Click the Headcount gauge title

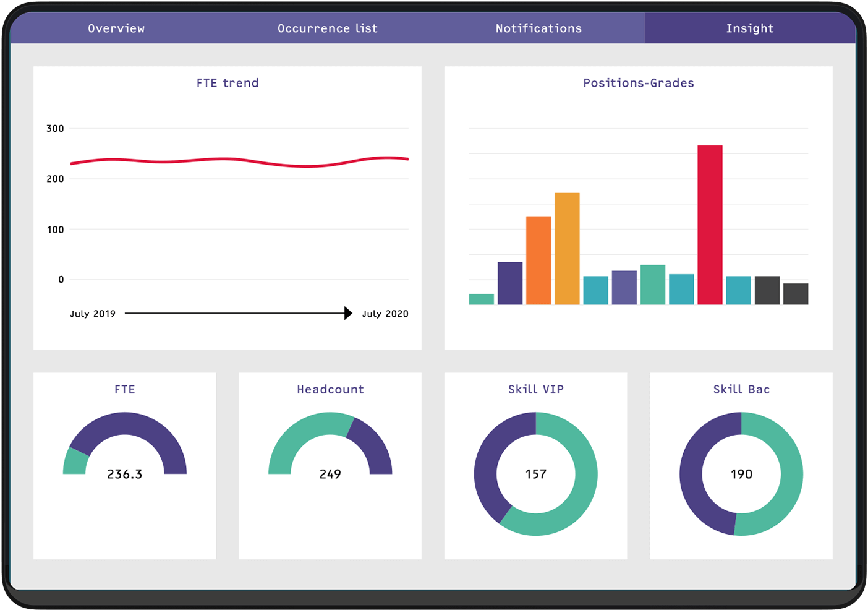pos(330,389)
